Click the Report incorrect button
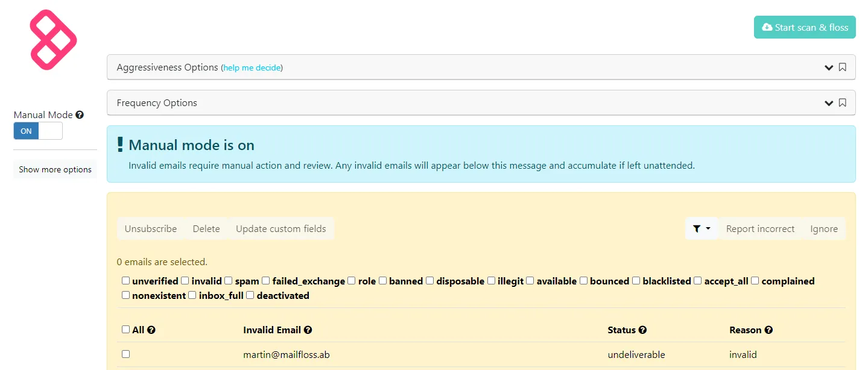868x370 pixels. point(761,228)
